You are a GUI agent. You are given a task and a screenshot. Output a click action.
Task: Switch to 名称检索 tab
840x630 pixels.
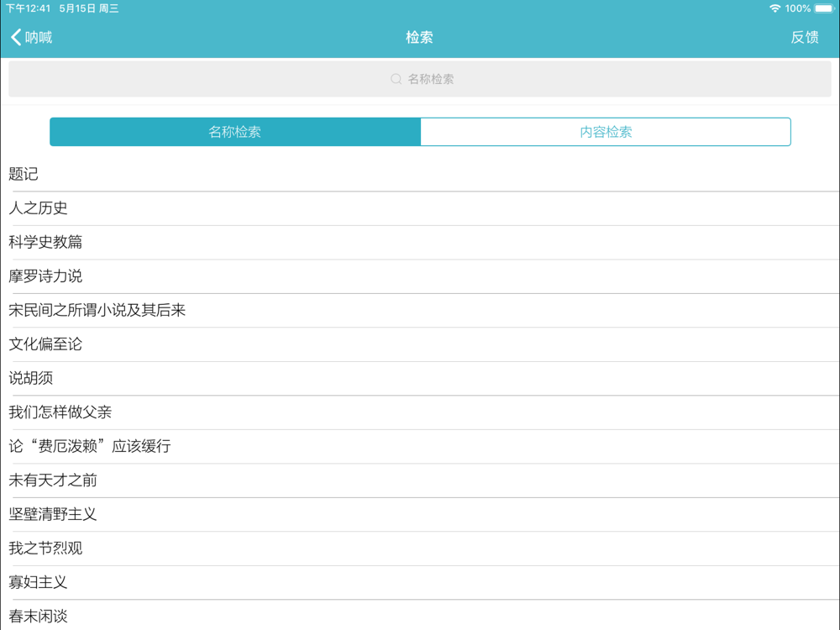pyautogui.click(x=235, y=132)
